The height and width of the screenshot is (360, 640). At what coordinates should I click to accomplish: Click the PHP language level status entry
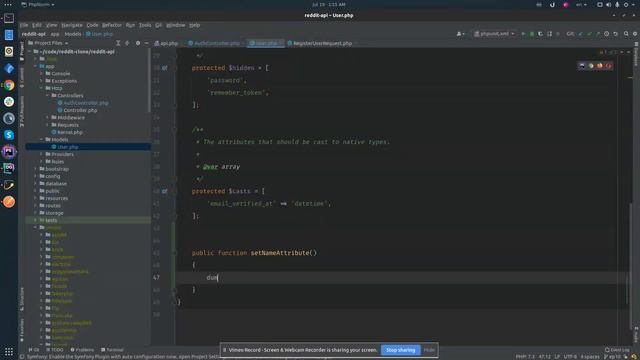tap(525, 357)
